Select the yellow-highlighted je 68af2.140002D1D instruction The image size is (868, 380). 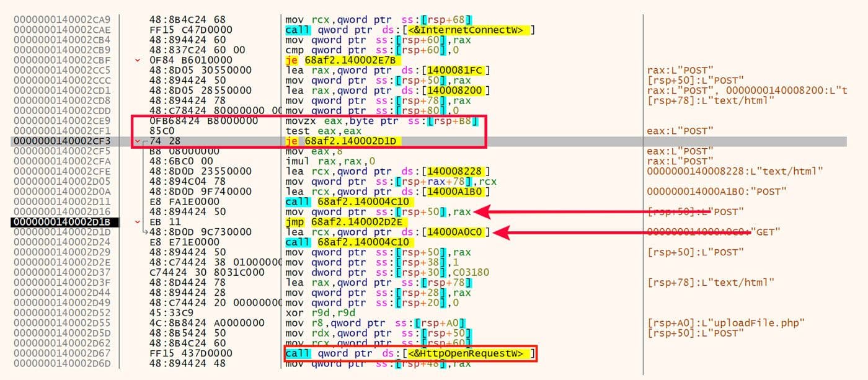[x=335, y=141]
